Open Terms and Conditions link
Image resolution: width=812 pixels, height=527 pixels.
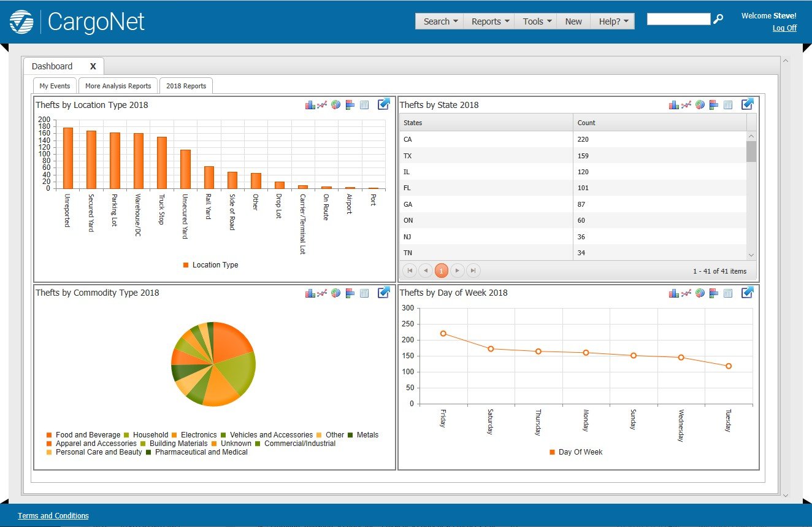53,516
